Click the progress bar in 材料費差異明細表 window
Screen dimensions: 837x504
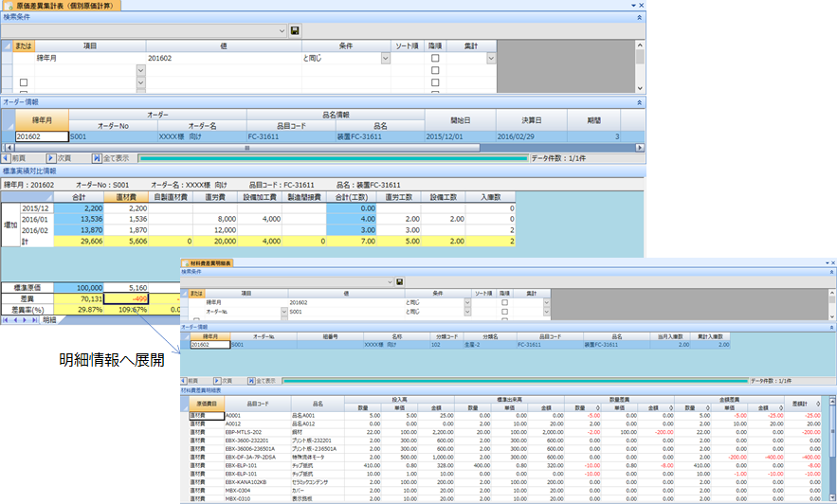tap(515, 381)
